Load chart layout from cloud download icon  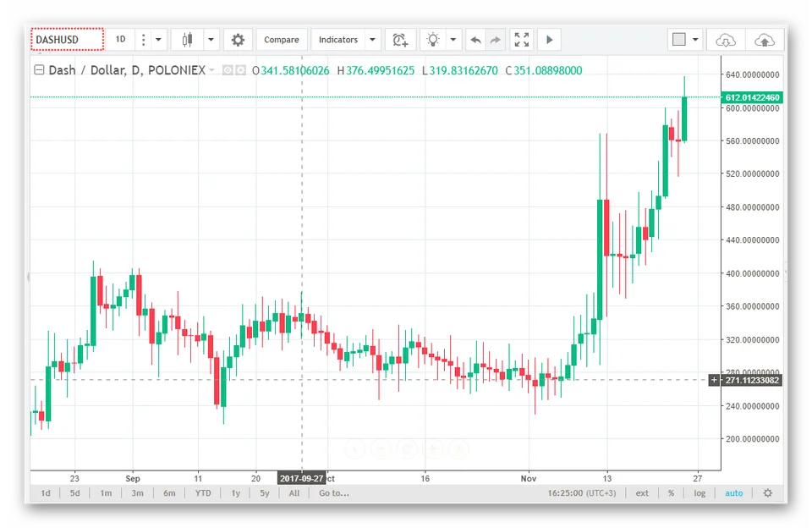pyautogui.click(x=726, y=40)
